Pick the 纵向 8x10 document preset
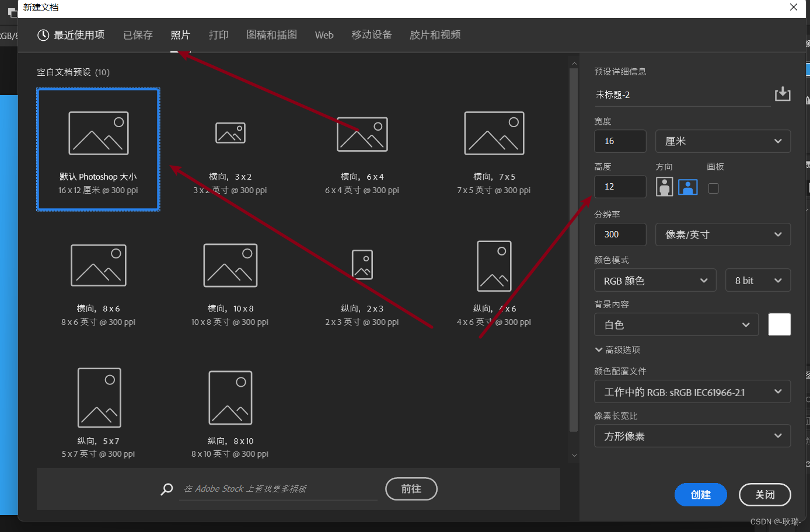The height and width of the screenshot is (532, 810). pos(230,397)
